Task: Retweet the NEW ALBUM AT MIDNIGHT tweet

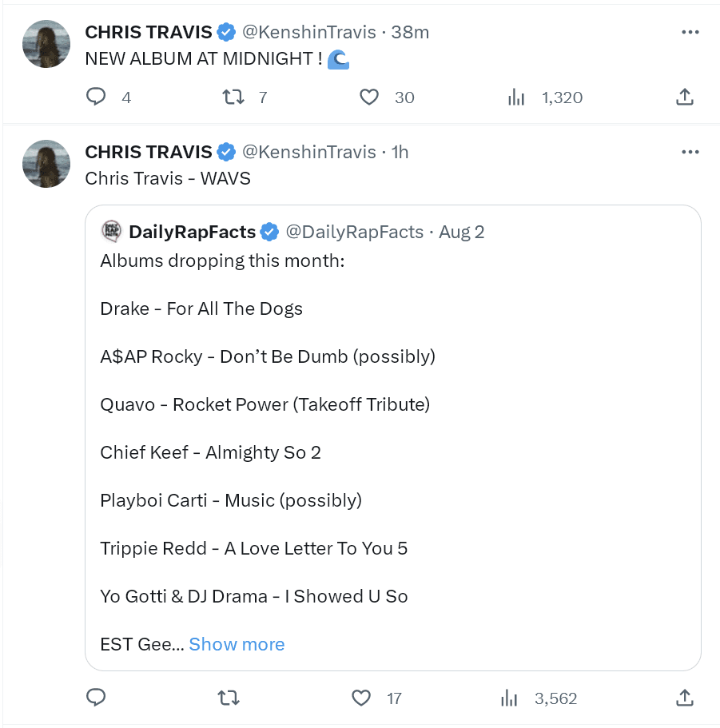Action: pos(233,97)
